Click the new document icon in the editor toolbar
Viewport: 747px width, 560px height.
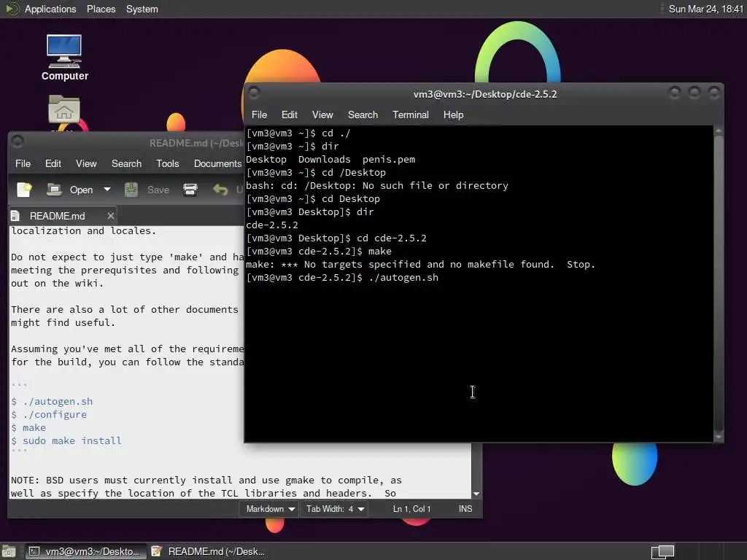pos(24,190)
